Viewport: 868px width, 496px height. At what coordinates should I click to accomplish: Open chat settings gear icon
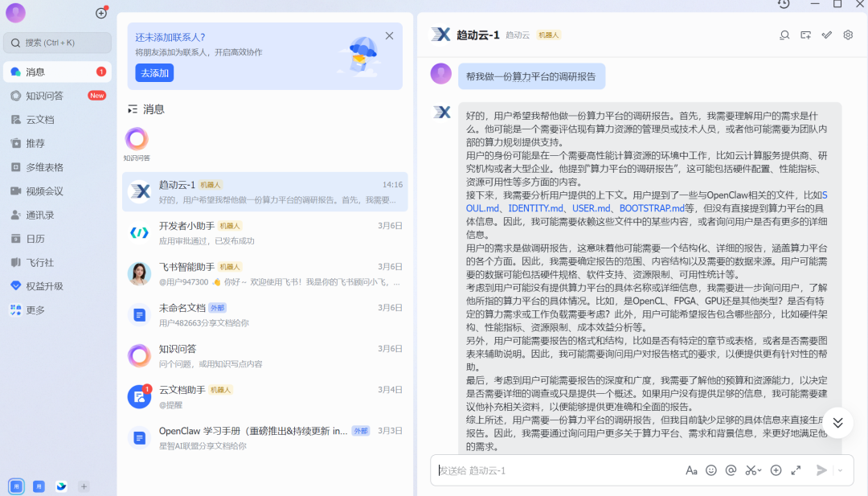848,35
